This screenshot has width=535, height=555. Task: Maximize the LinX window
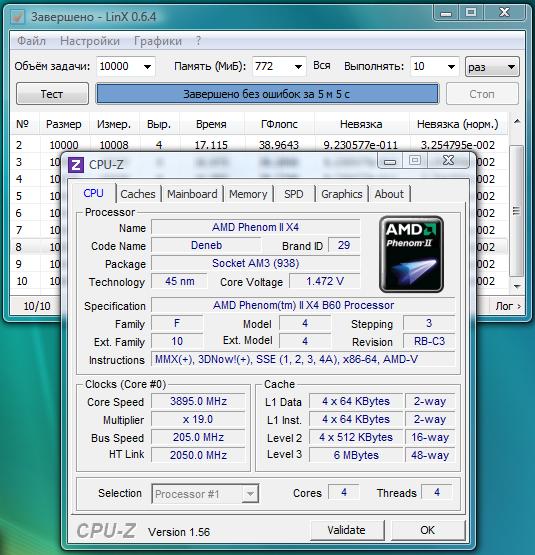point(471,12)
